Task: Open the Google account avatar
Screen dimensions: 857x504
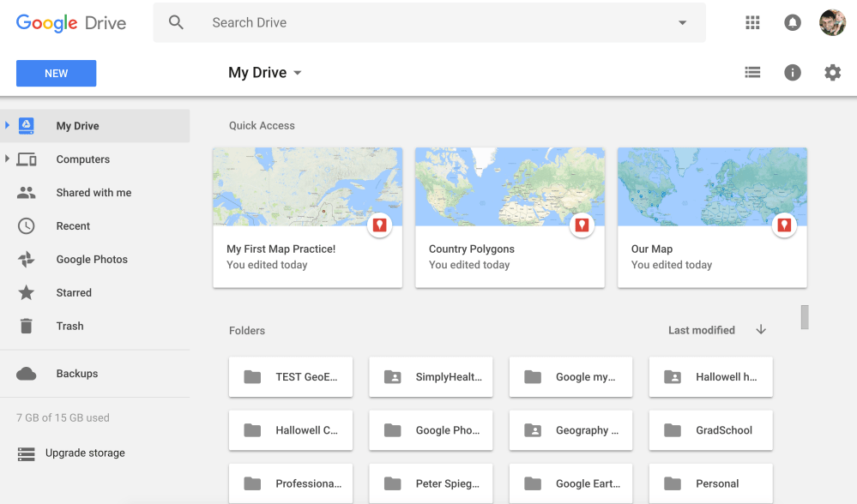Action: pyautogui.click(x=832, y=23)
